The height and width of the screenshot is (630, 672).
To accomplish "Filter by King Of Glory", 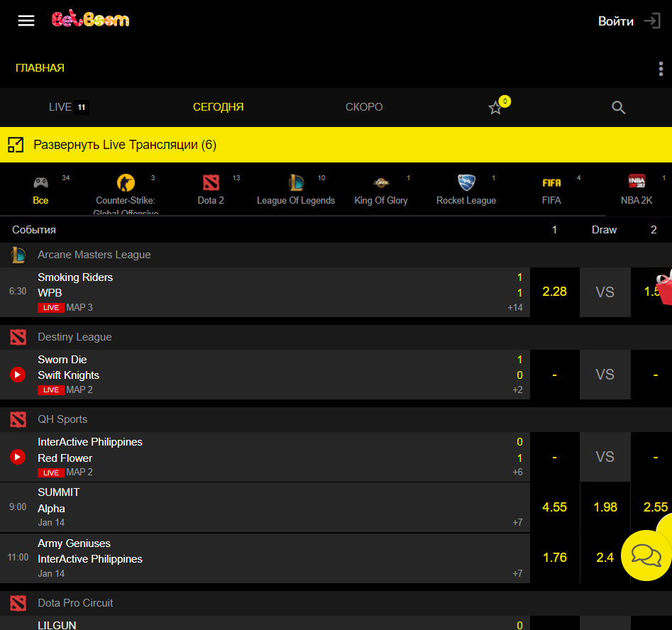I will pyautogui.click(x=381, y=190).
